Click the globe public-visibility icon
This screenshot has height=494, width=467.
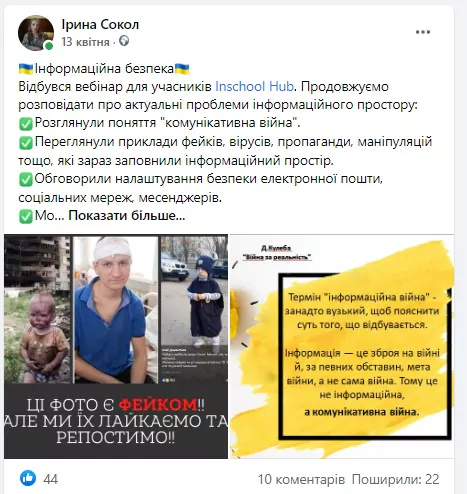(x=124, y=41)
